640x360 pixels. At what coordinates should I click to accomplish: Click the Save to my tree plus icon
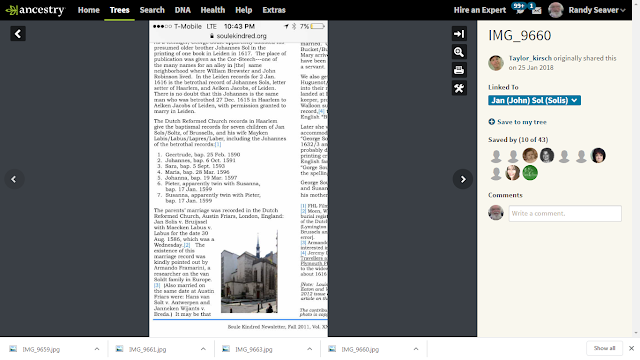(x=491, y=122)
